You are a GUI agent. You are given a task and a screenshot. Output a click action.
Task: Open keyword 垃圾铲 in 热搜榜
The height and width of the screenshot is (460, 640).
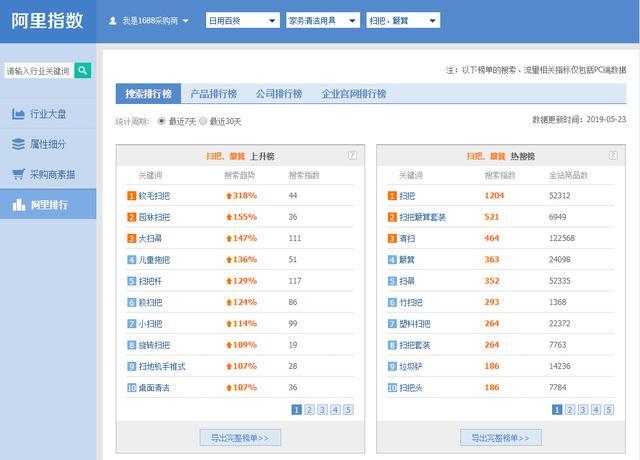tap(411, 366)
